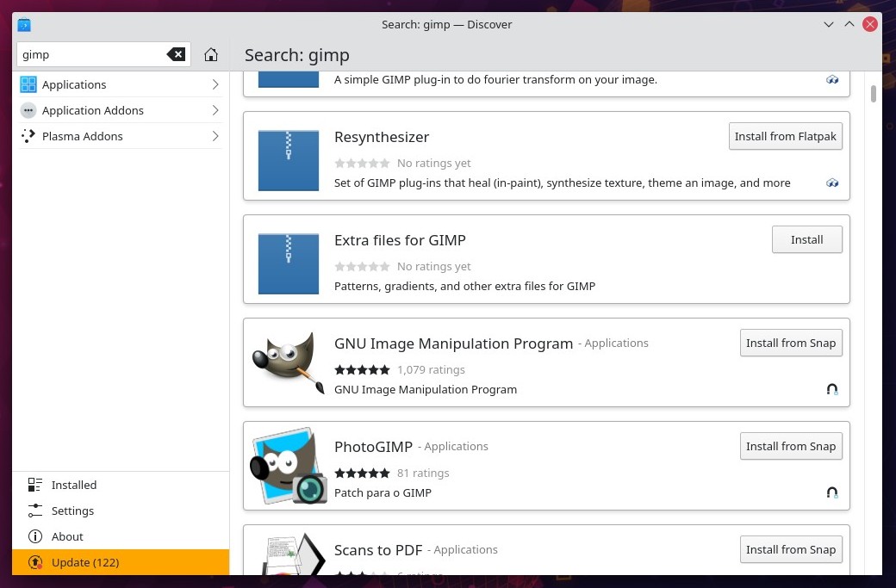Click the home icon beside the search box
The height and width of the screenshot is (588, 896).
pos(211,55)
